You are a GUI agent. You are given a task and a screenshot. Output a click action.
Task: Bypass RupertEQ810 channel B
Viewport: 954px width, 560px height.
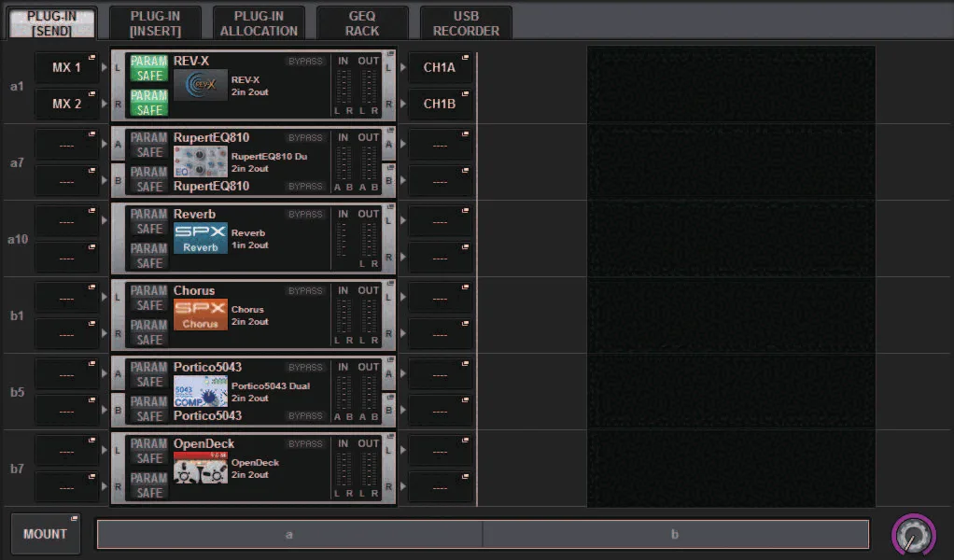coord(305,186)
